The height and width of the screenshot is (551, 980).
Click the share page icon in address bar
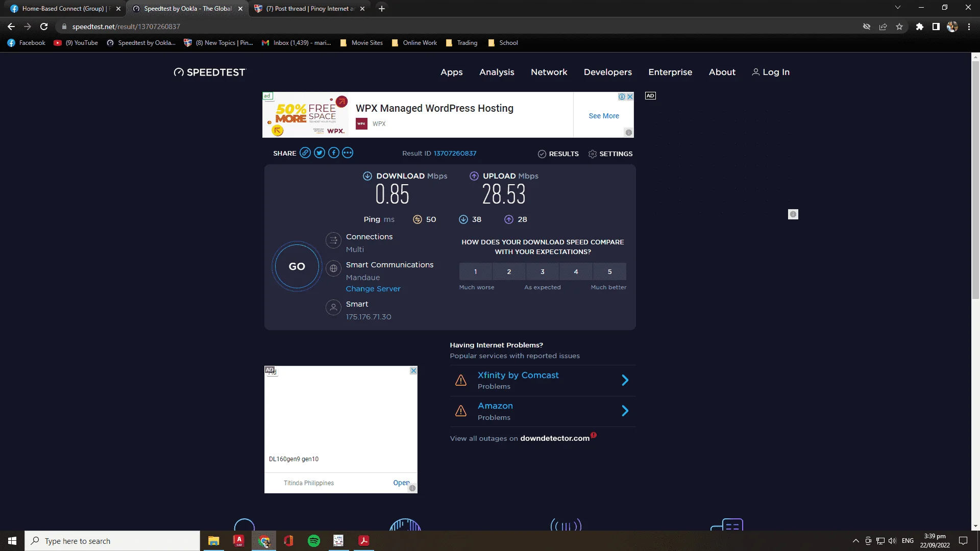pos(883,27)
